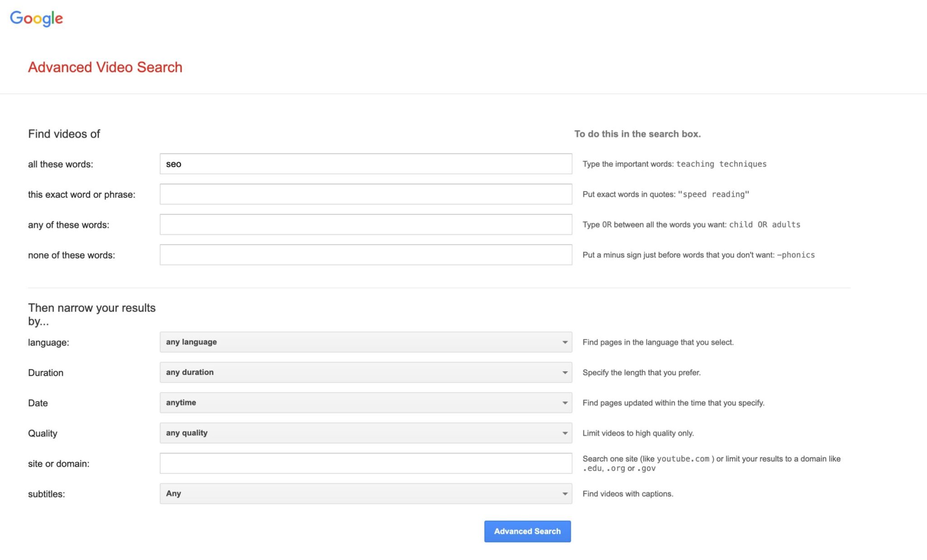The height and width of the screenshot is (560, 927).
Task: Click the Duration dropdown arrow
Action: pyautogui.click(x=565, y=373)
